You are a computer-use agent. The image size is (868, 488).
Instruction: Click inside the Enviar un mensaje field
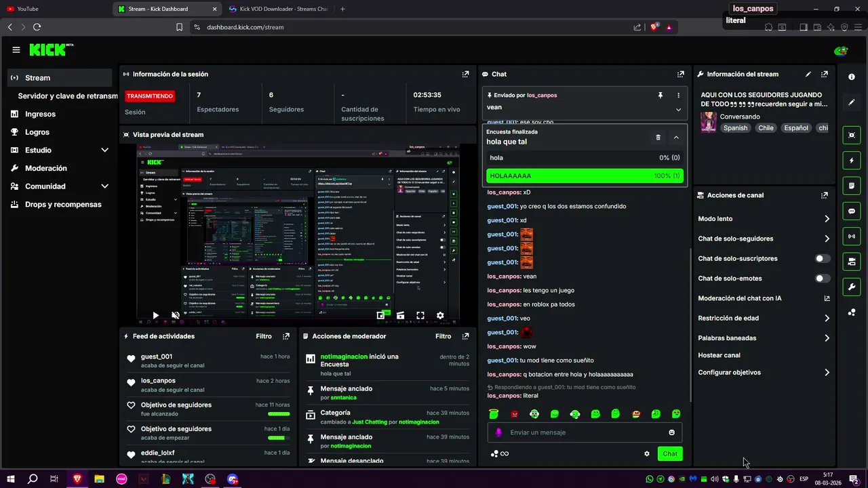pyautogui.click(x=585, y=432)
